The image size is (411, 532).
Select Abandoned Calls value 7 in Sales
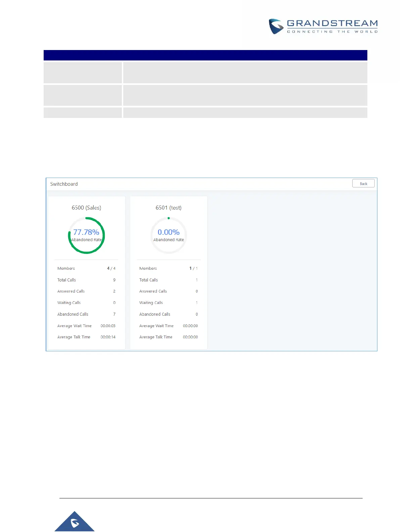coord(114,314)
